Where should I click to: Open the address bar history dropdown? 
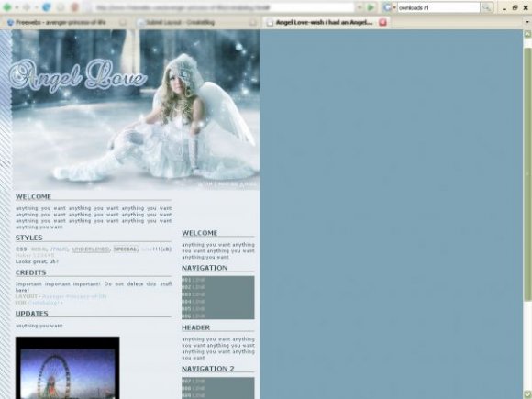pos(360,7)
